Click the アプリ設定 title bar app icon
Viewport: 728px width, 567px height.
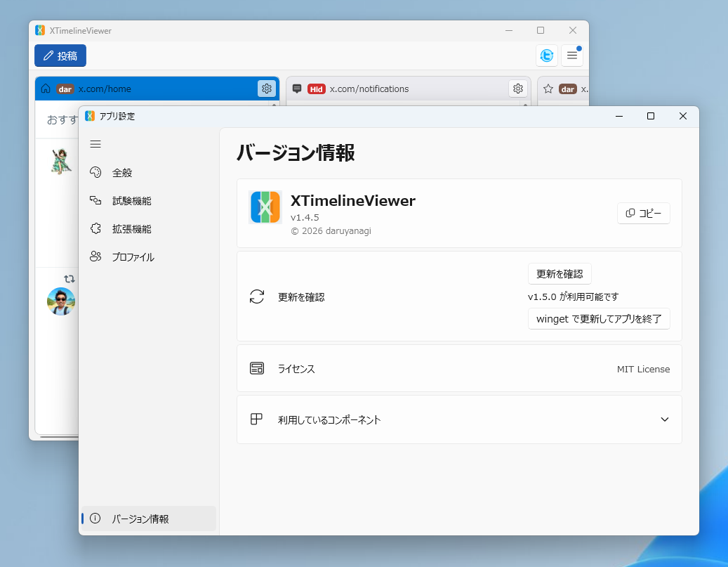[x=90, y=116]
